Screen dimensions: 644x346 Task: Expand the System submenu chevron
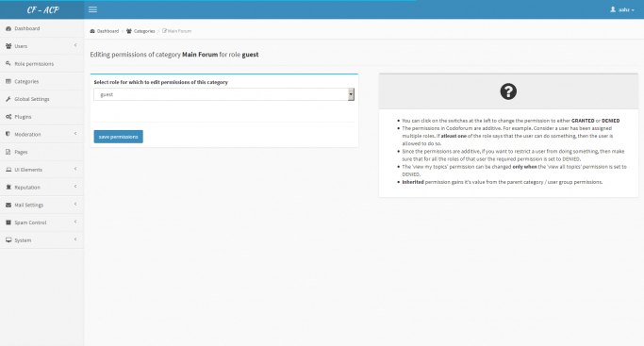(x=75, y=239)
